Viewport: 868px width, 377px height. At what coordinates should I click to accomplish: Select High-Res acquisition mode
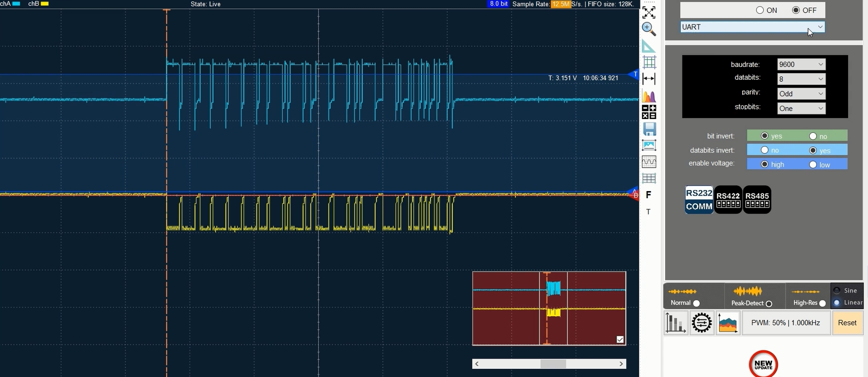pos(822,303)
